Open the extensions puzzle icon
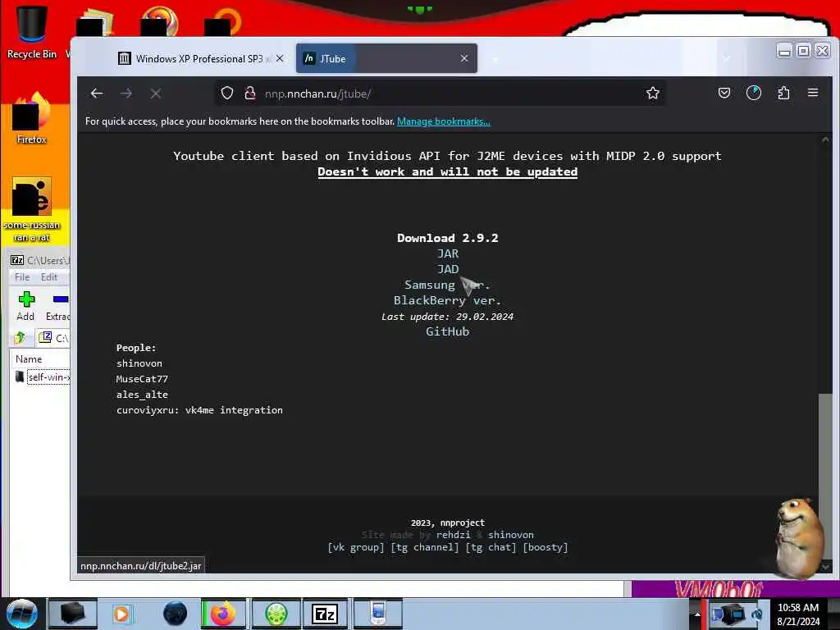This screenshot has width=840, height=630. pyautogui.click(x=783, y=94)
